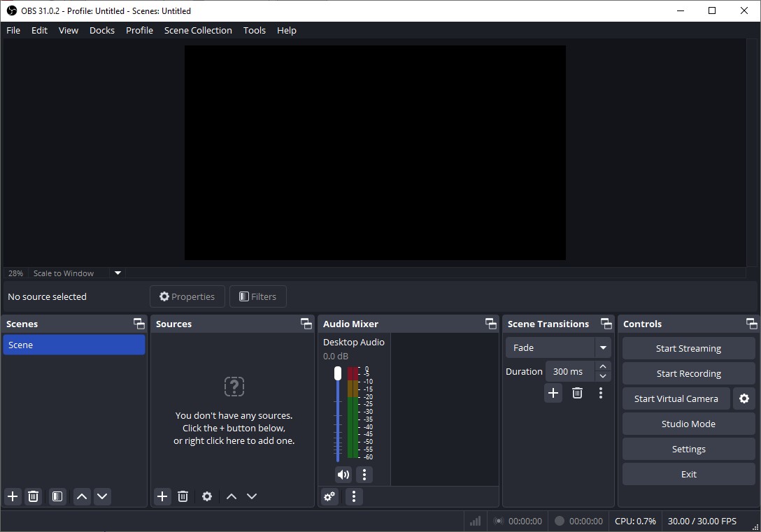
Task: Undock the Audio Mixer float icon
Action: click(491, 324)
